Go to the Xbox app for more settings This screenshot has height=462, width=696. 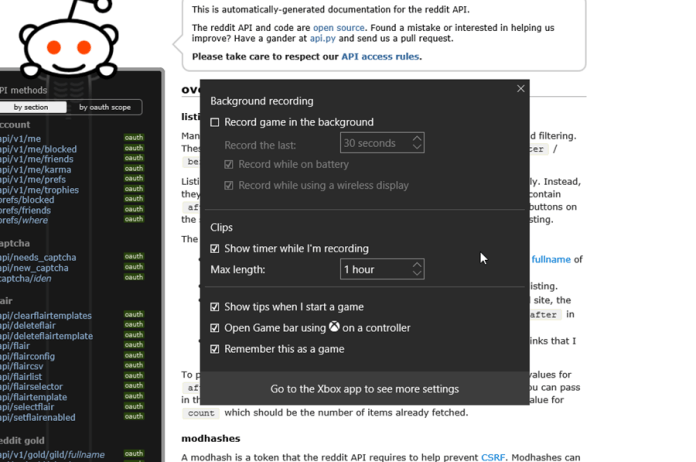[x=364, y=389]
